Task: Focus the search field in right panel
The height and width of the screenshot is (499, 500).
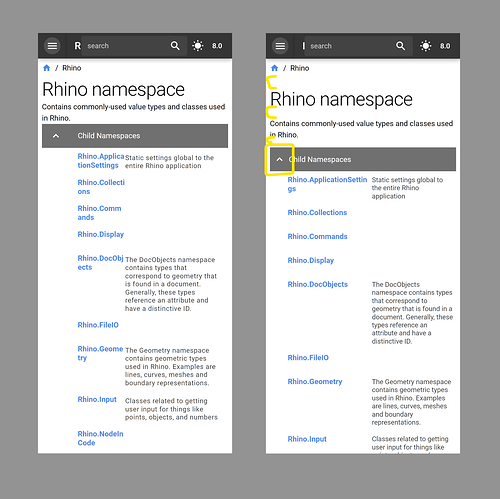Action: (350, 46)
